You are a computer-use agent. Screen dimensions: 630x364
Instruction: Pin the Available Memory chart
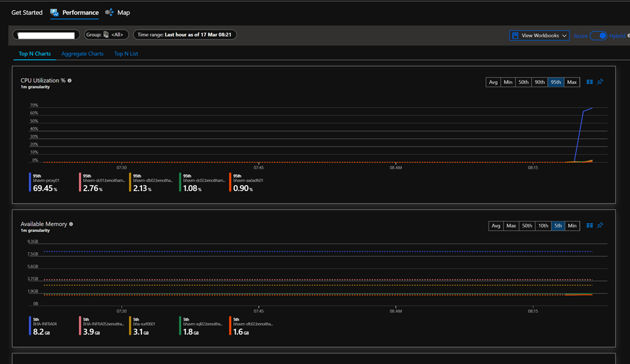pyautogui.click(x=600, y=226)
